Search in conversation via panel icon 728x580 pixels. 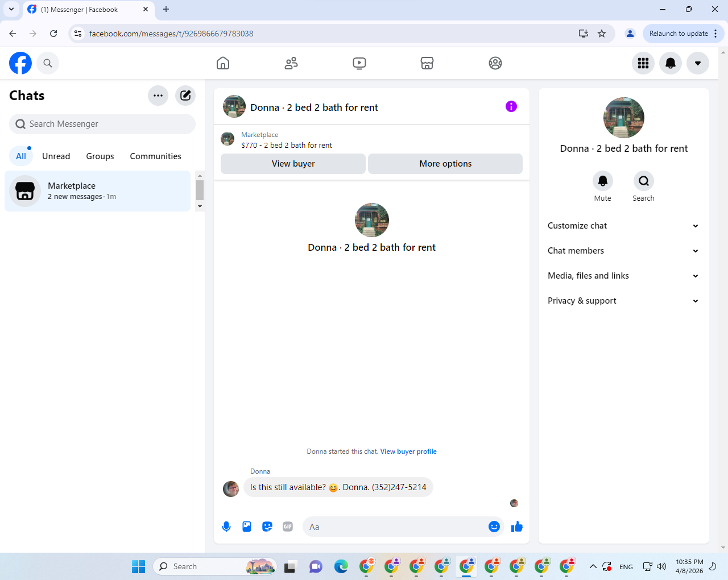point(644,181)
